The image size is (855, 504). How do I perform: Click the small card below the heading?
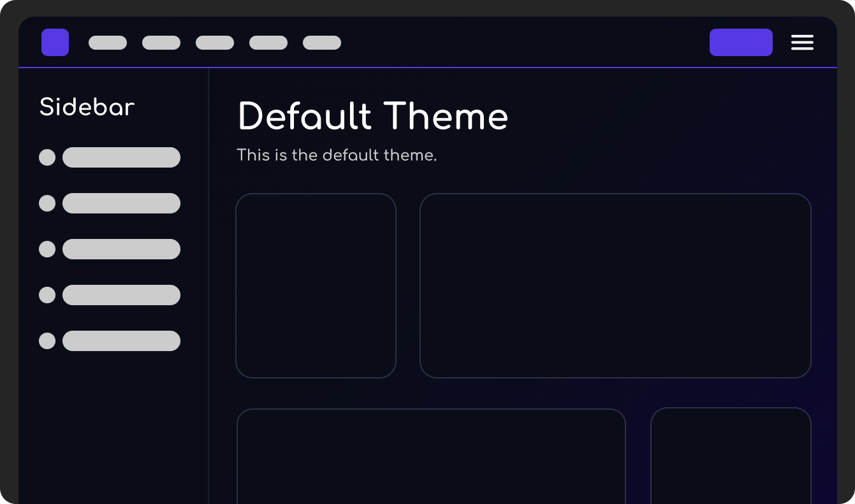[x=316, y=285]
